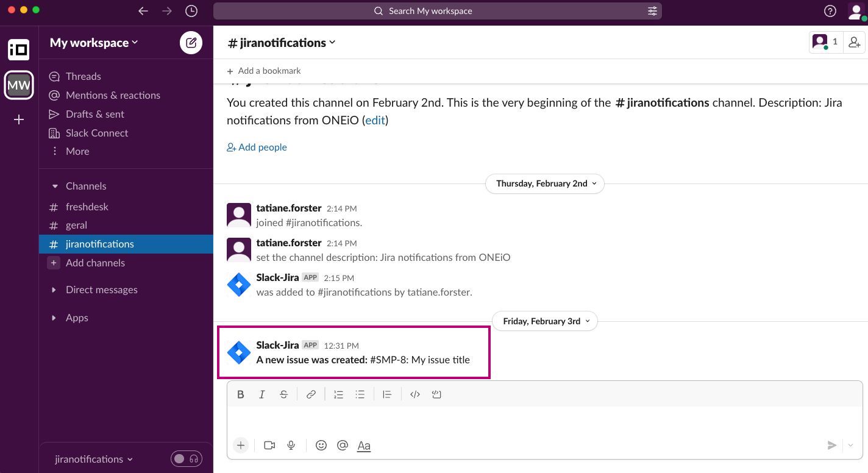Viewport: 868px width, 473px height.
Task: Click the 12:31 PM message timestamp
Action: tap(341, 346)
